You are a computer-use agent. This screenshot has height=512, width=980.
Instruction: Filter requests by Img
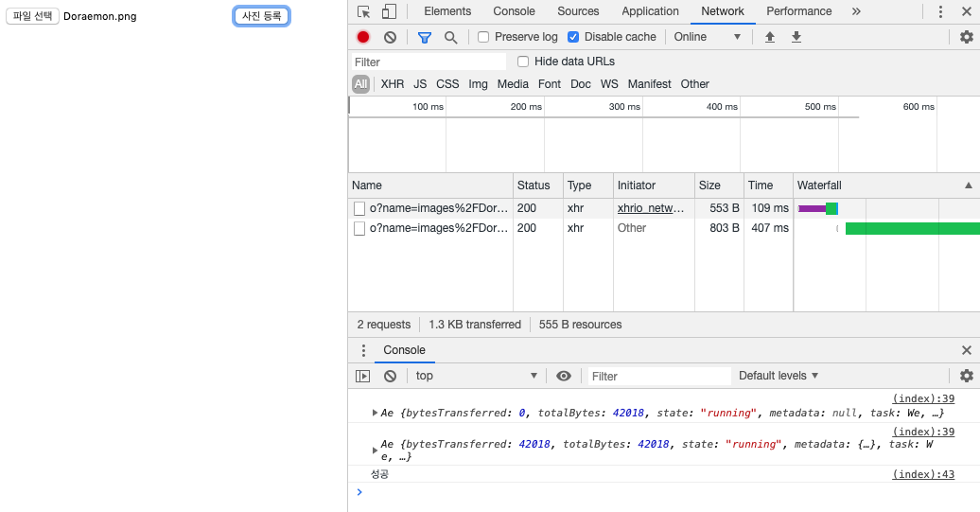[478, 84]
